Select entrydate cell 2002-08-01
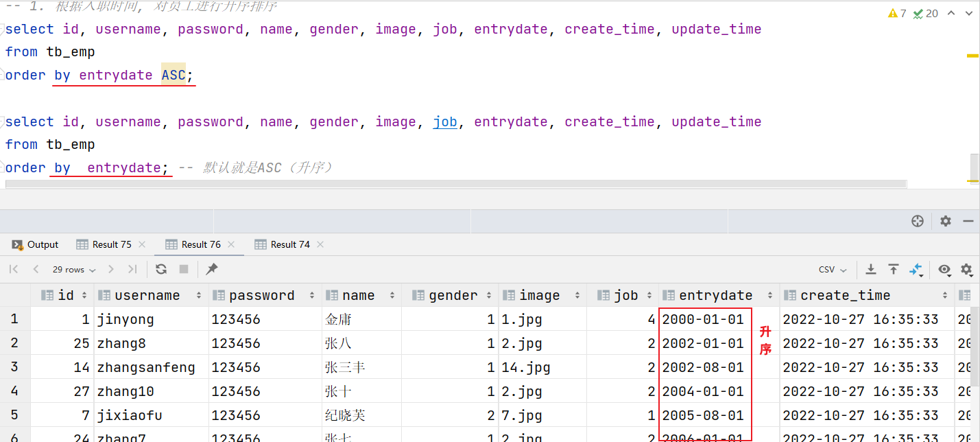The width and height of the screenshot is (980, 442). (x=719, y=367)
